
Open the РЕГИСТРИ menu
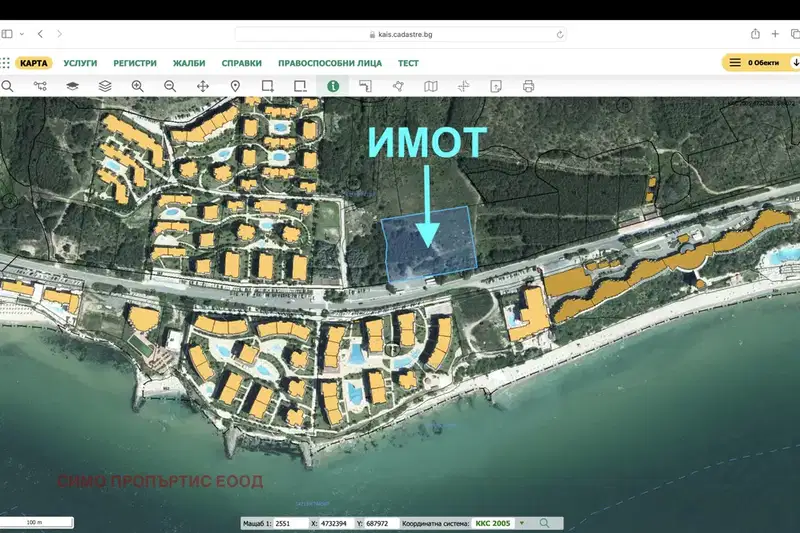click(x=135, y=63)
